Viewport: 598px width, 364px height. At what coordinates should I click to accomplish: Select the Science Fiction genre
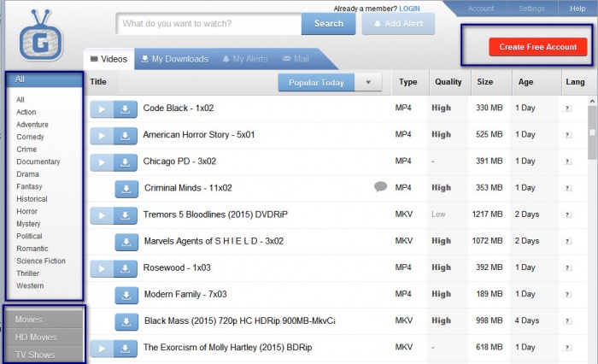41,261
